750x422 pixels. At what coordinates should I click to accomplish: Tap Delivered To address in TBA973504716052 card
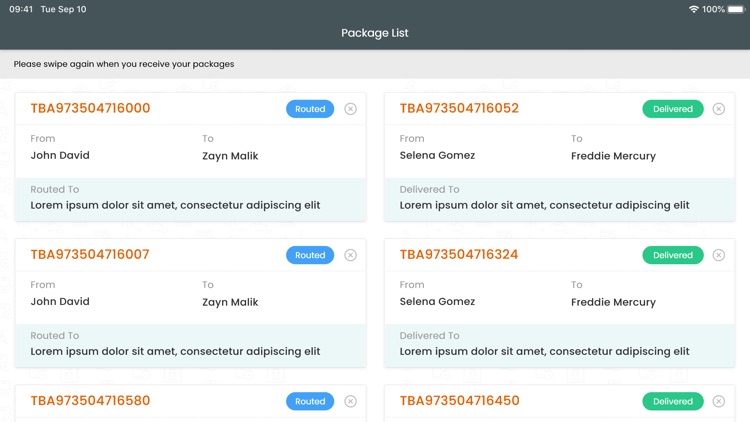(544, 205)
